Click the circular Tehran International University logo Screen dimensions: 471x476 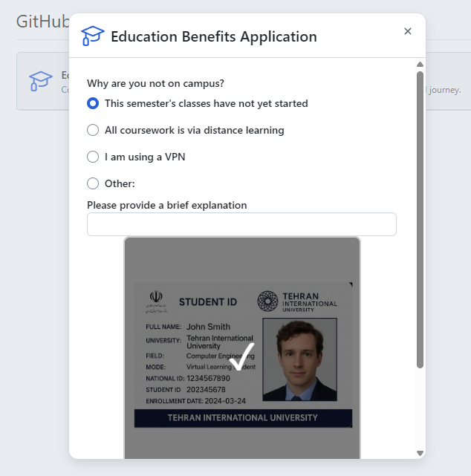point(267,301)
